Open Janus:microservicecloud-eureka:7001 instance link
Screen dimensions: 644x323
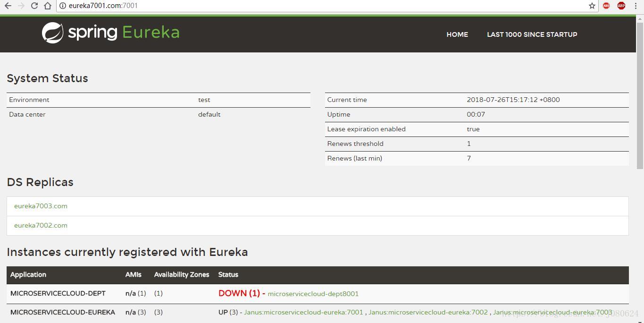pos(303,312)
